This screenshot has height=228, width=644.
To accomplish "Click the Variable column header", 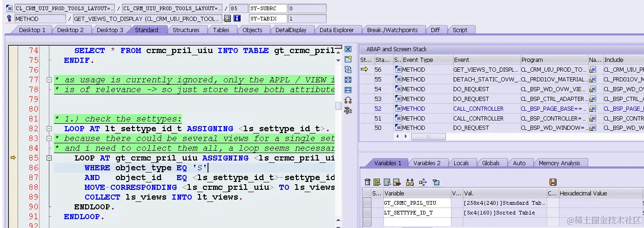I will [x=417, y=193].
